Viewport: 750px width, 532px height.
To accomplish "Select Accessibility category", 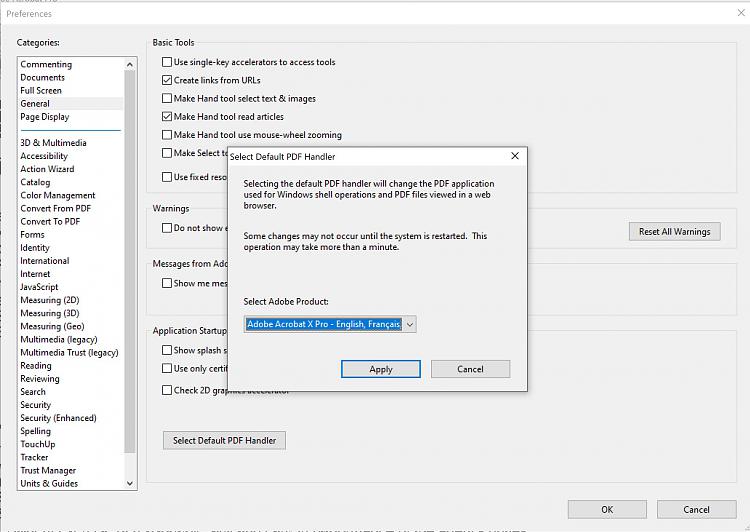I will pos(44,156).
